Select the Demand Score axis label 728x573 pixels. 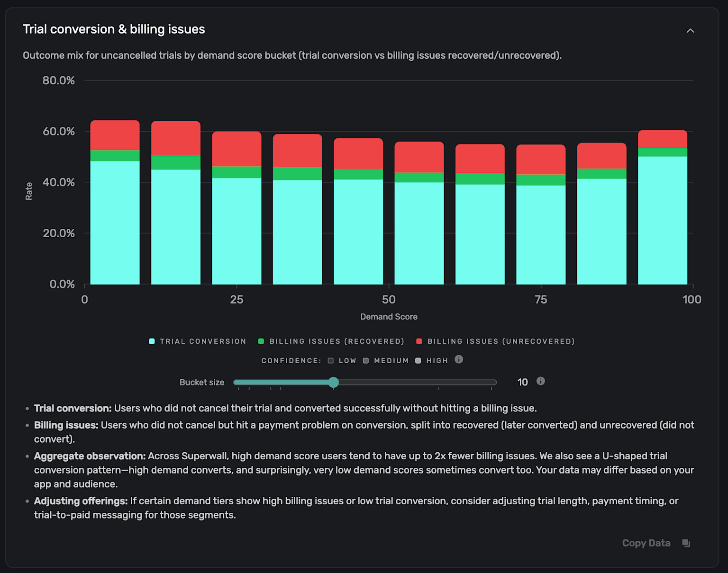click(388, 316)
